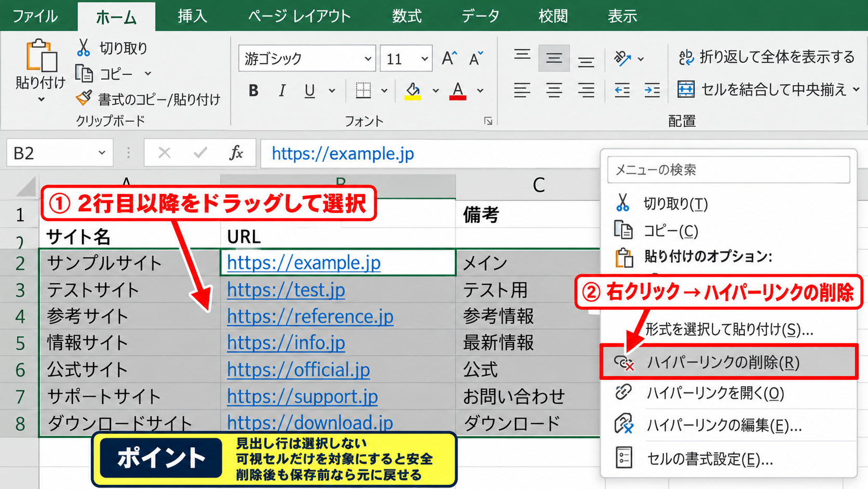Open the https://test.jp link
868x489 pixels.
[286, 289]
